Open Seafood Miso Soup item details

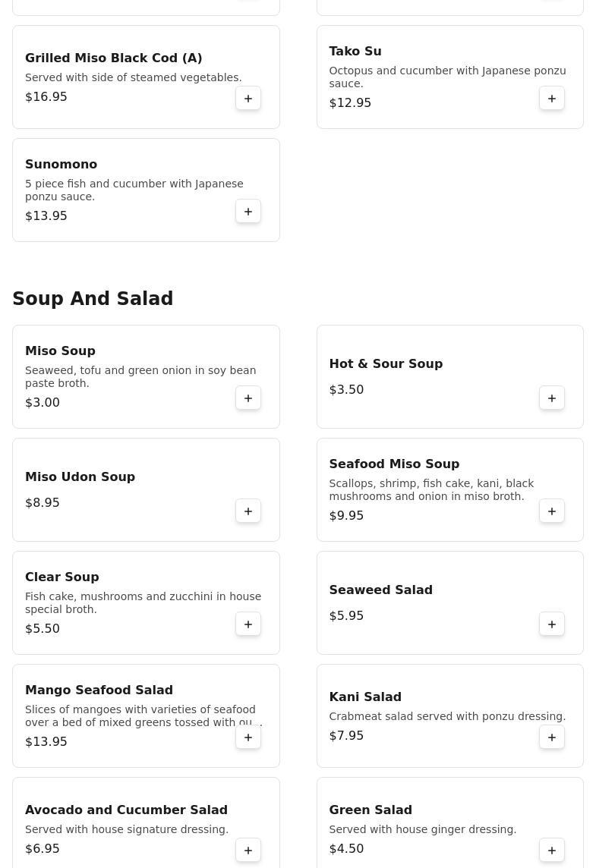[x=394, y=464]
